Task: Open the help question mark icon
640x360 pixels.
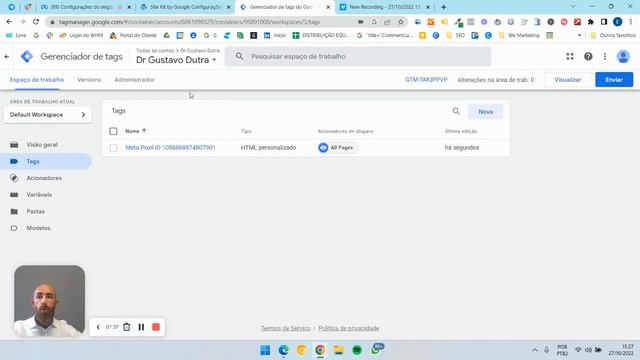Action: 588,56
